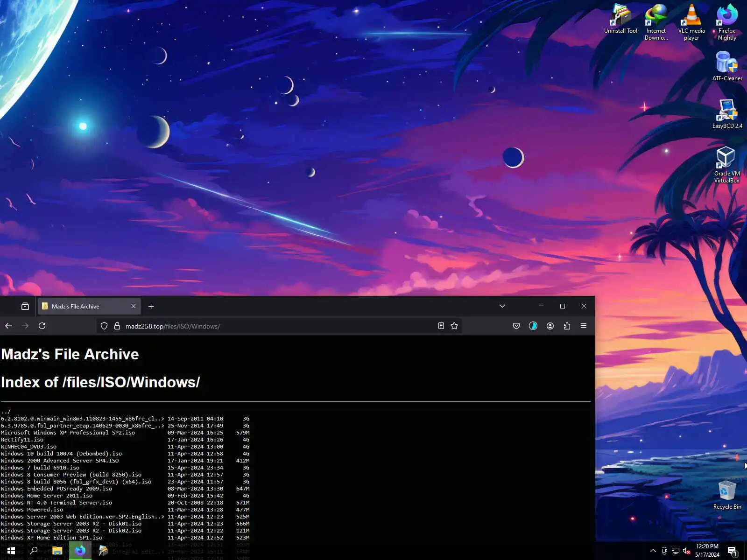Open the Extensions puzzle-piece menu
Image resolution: width=747 pixels, height=560 pixels.
click(x=567, y=326)
